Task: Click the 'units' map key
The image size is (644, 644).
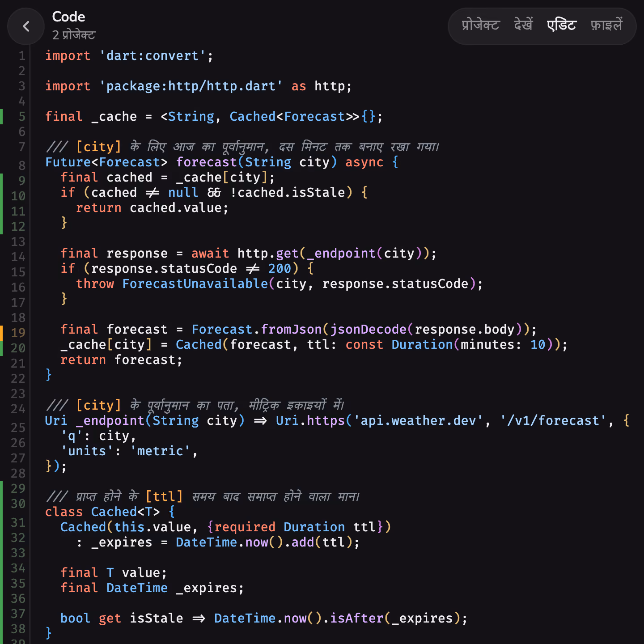Action: point(87,451)
